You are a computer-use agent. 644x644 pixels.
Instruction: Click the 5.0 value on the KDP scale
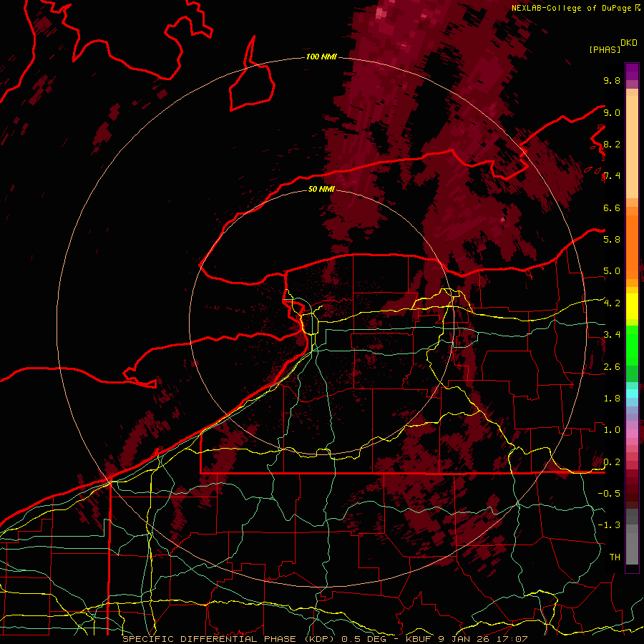pyautogui.click(x=612, y=271)
